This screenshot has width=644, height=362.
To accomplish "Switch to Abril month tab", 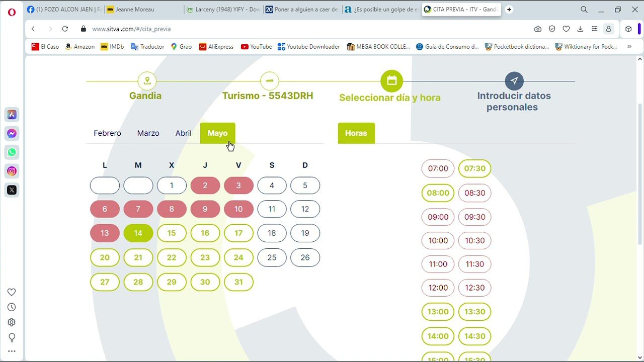I will click(x=183, y=133).
